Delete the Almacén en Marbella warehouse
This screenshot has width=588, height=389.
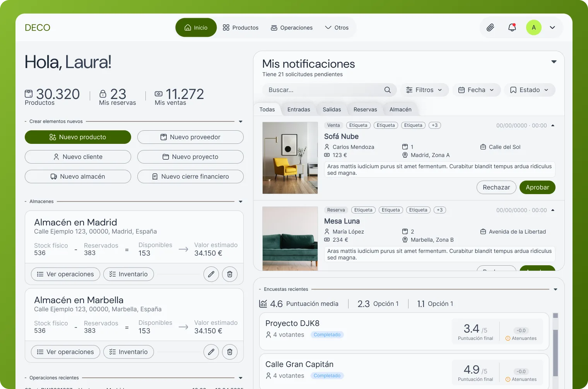coord(230,352)
